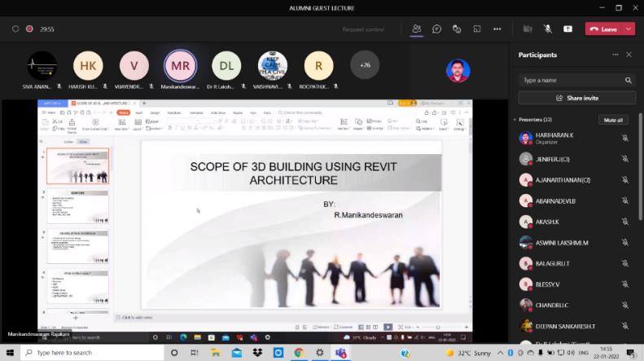The height and width of the screenshot is (361, 644).
Task: Open breakout rooms icon
Action: (x=477, y=29)
